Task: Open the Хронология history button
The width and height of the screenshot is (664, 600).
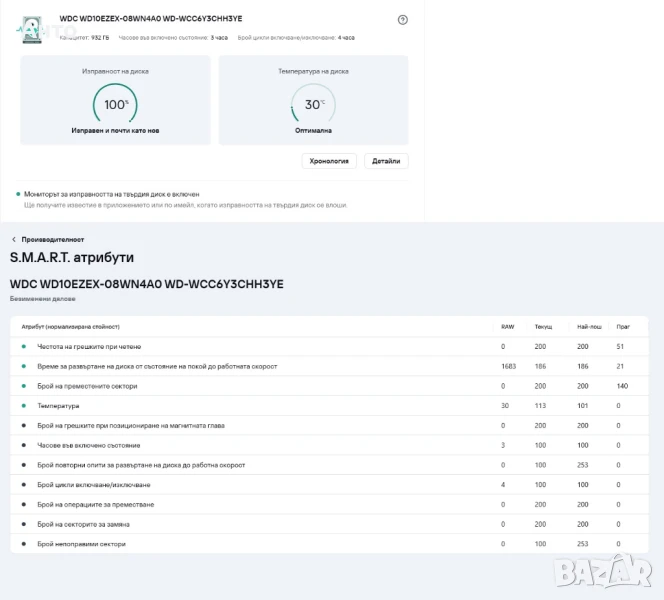Action: (329, 161)
